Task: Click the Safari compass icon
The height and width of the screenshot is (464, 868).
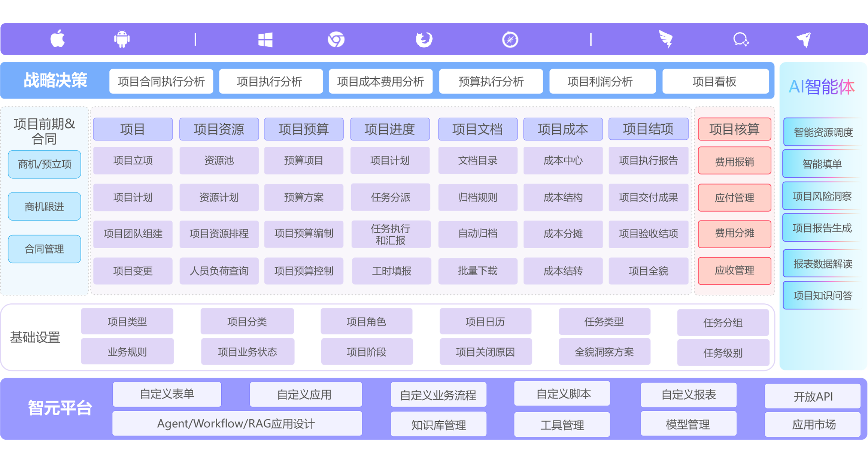Action: point(510,39)
